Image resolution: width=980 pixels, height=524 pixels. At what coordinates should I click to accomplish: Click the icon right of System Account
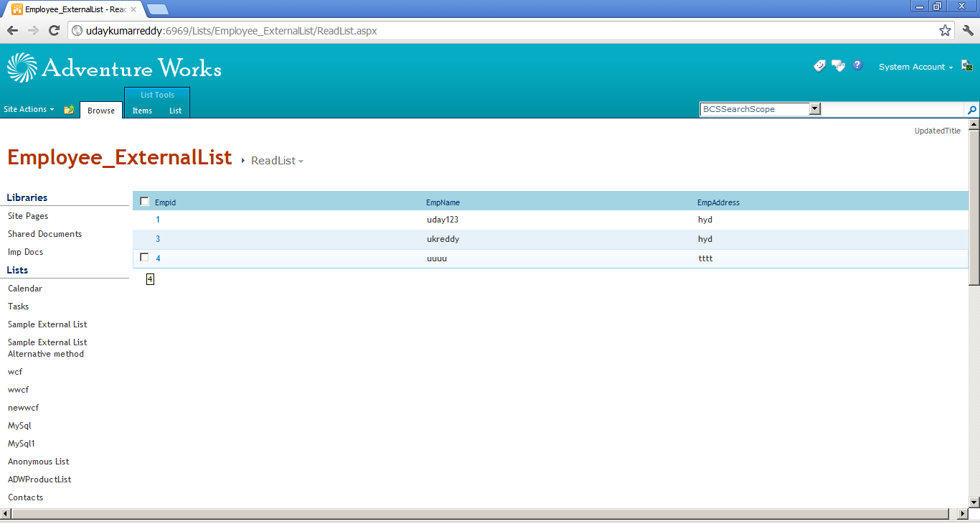click(966, 65)
